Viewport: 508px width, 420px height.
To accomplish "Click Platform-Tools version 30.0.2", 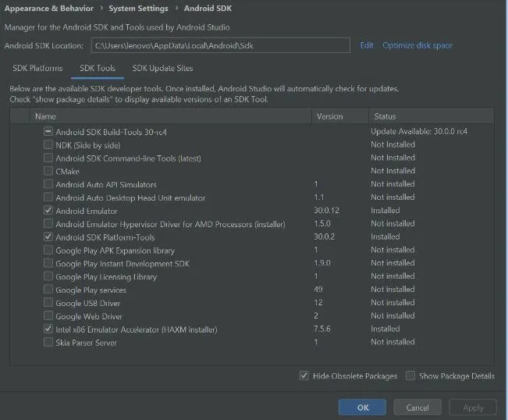I will 324,237.
